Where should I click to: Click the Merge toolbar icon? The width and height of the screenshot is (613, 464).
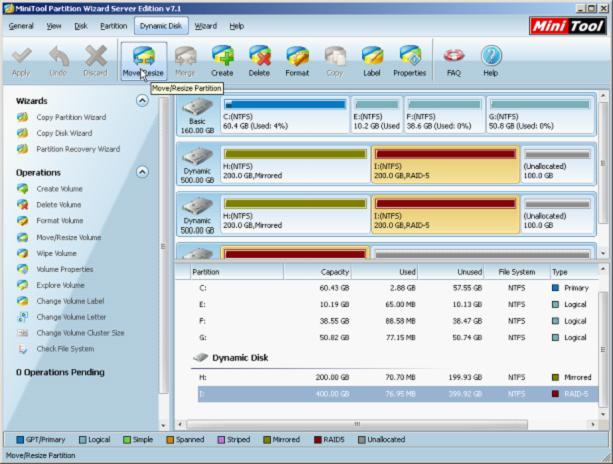185,62
